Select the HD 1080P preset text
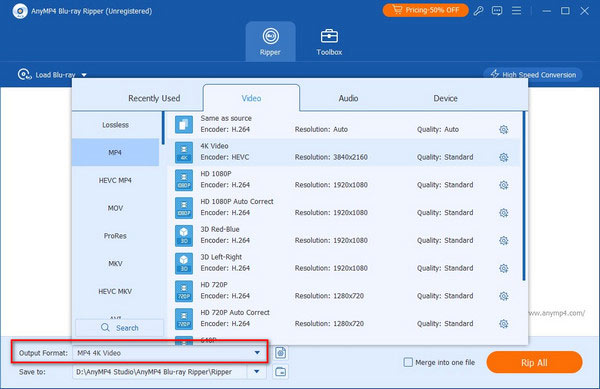600x389 pixels. tap(216, 174)
